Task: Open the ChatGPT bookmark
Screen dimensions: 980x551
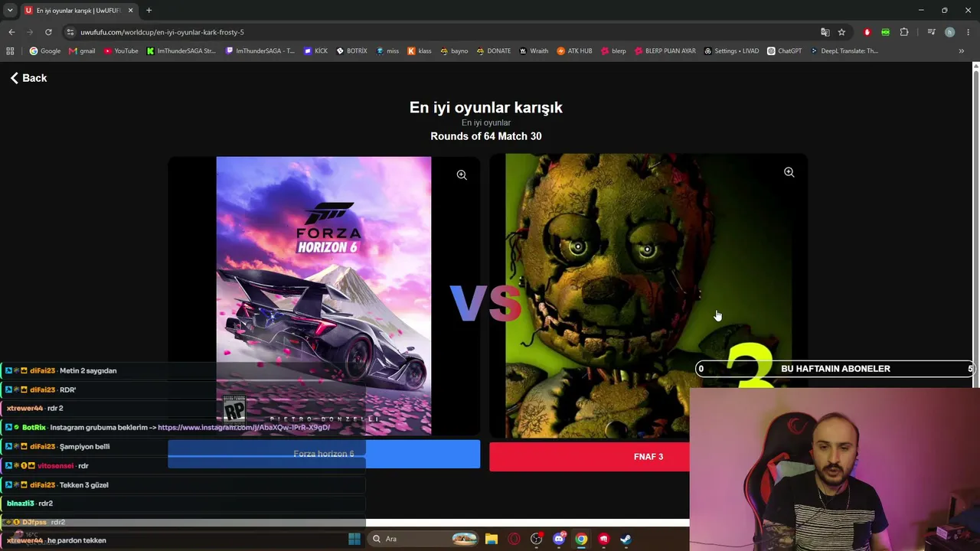Action: tap(784, 51)
